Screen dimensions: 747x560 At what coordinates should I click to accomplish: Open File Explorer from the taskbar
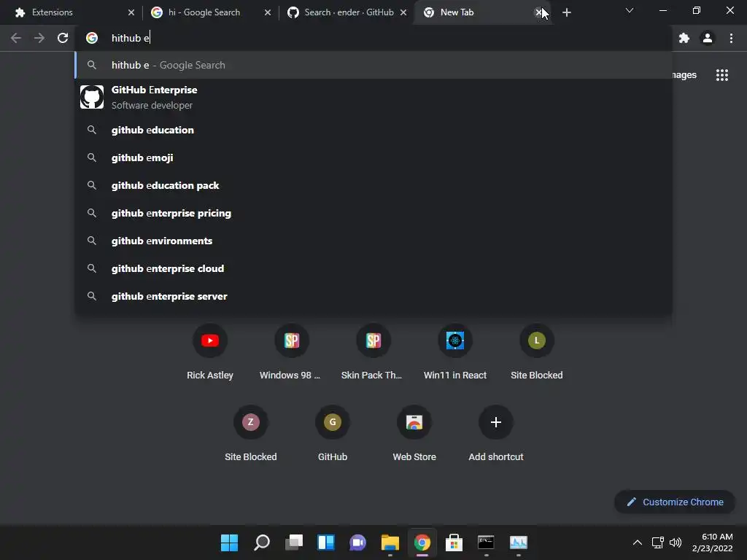390,542
